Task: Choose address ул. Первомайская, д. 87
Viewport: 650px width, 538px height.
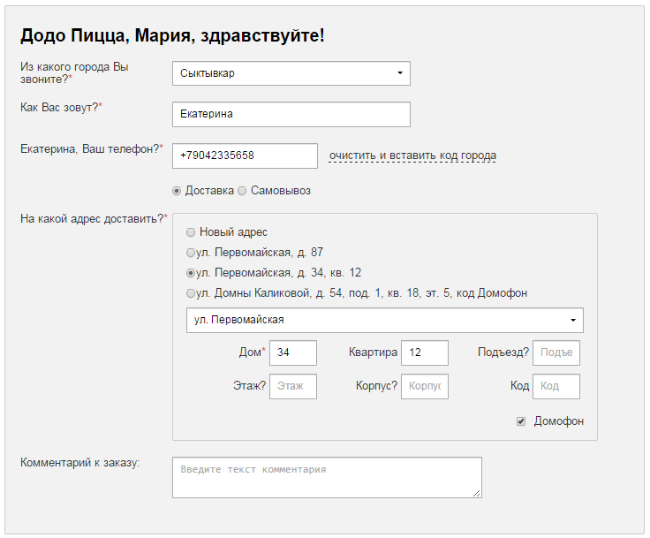Action: click(x=190, y=252)
